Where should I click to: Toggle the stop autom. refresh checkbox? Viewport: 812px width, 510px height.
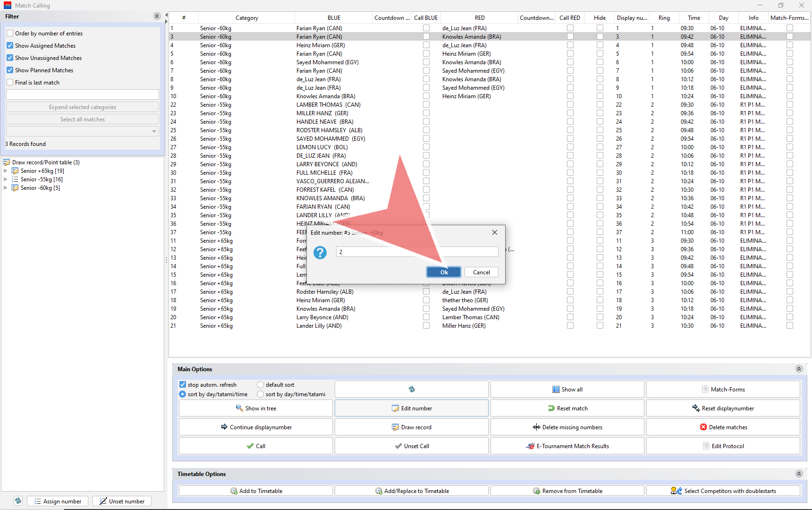point(183,384)
